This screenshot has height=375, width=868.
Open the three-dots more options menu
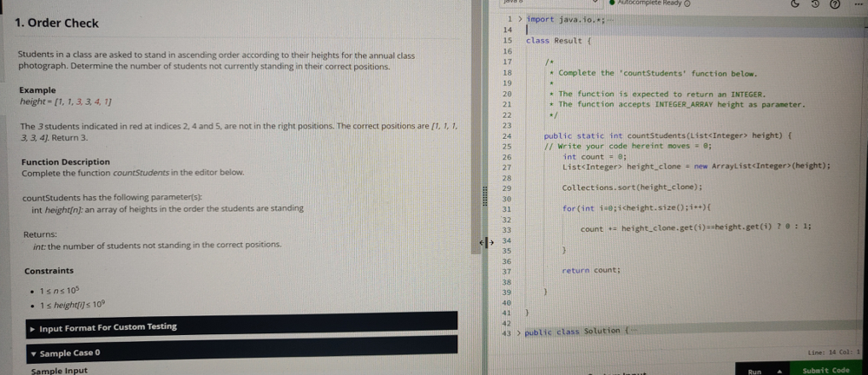click(x=859, y=3)
